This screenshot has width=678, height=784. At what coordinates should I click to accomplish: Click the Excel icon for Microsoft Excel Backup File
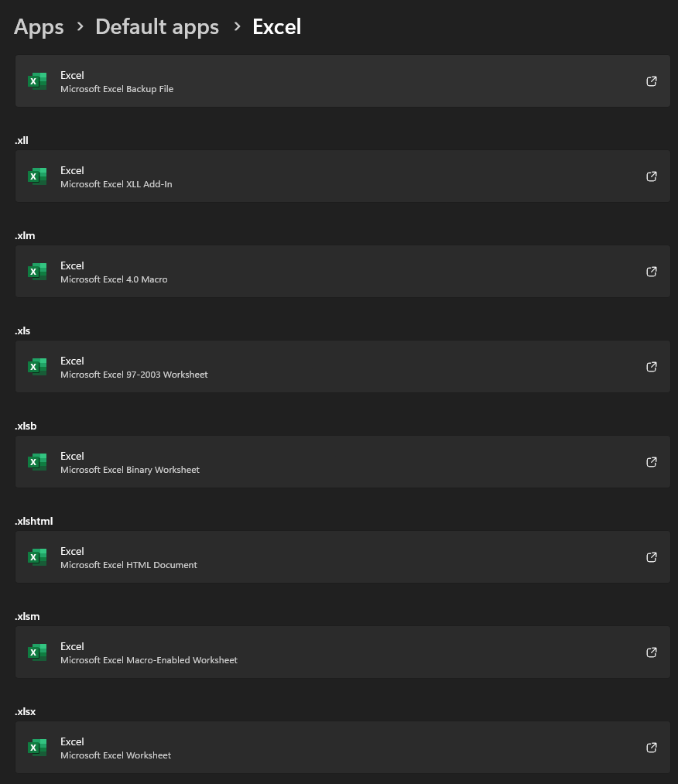[37, 80]
